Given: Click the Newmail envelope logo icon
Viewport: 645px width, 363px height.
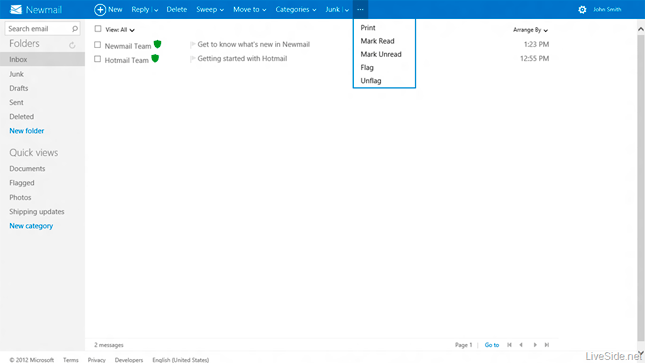Looking at the screenshot, I should coord(16,9).
